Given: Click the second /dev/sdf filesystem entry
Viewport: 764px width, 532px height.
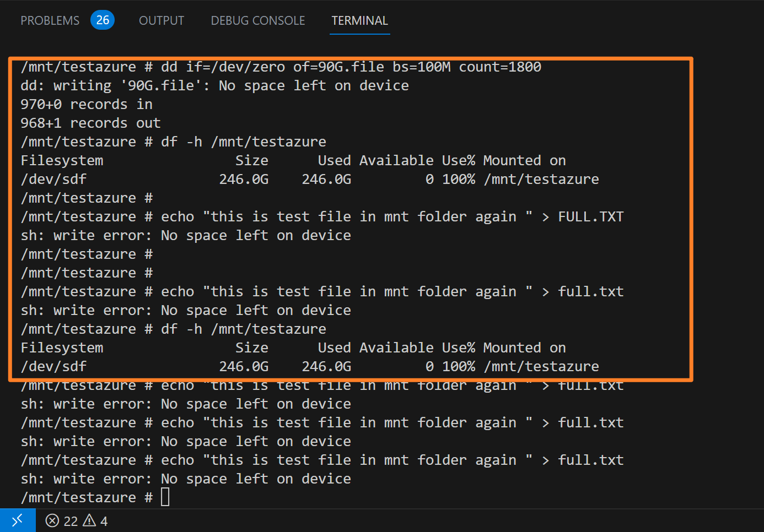Looking at the screenshot, I should (x=53, y=367).
